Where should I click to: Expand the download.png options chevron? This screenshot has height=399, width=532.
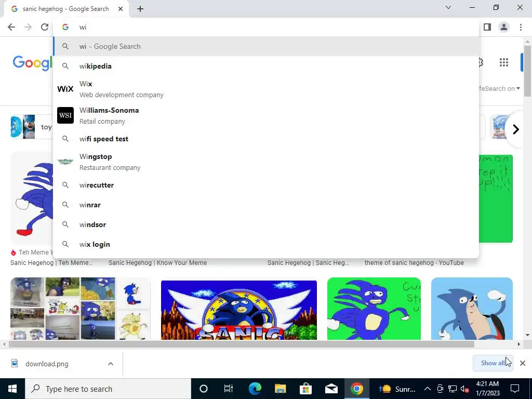pos(111,364)
